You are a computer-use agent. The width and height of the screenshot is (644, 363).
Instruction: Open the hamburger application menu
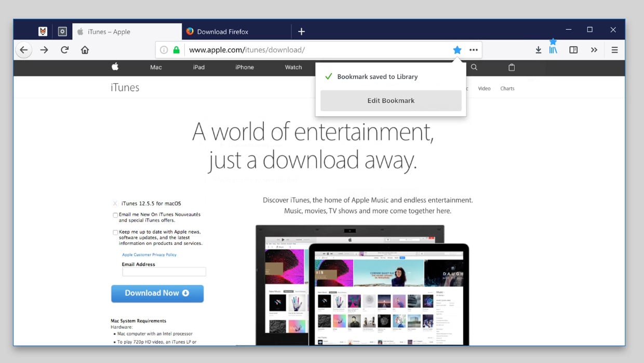click(x=614, y=50)
